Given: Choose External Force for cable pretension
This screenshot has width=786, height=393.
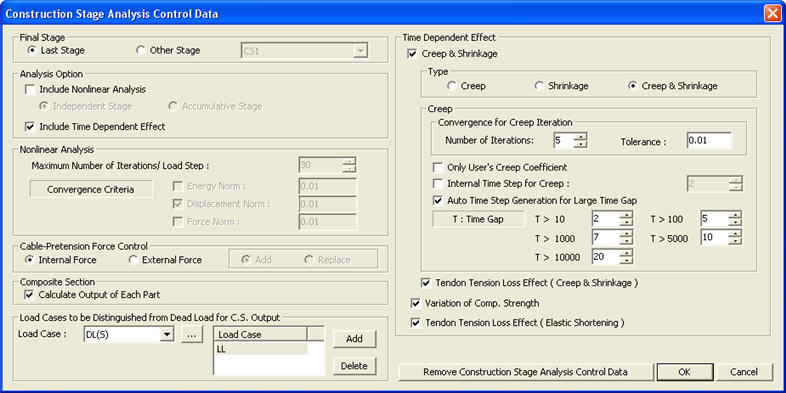Looking at the screenshot, I should click(133, 260).
